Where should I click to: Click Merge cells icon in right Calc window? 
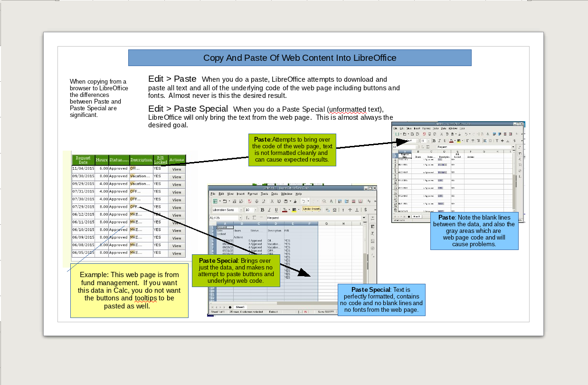[x=490, y=141]
